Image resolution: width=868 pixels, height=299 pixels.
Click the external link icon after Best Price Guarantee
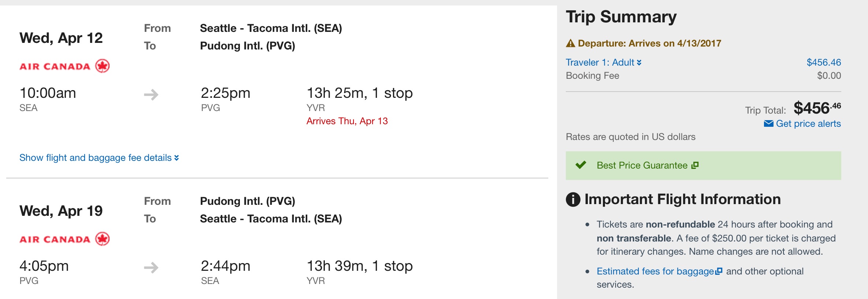[695, 165]
